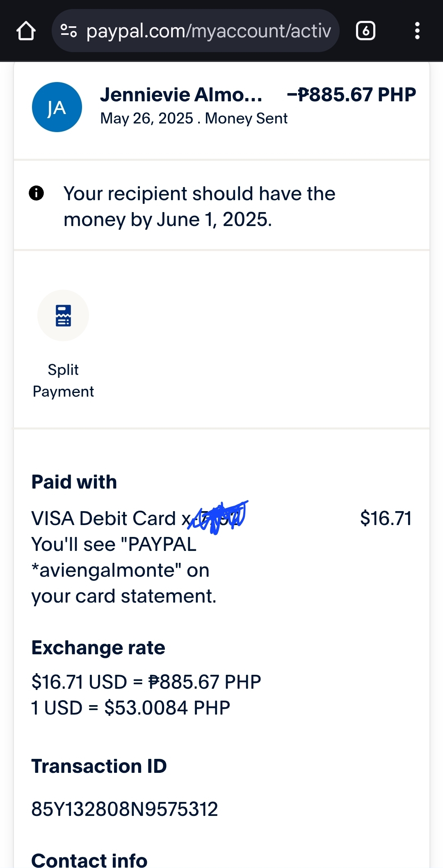Tap the 1 USD = $53.0084 PHP rate
Image resolution: width=443 pixels, height=868 pixels.
click(x=130, y=708)
